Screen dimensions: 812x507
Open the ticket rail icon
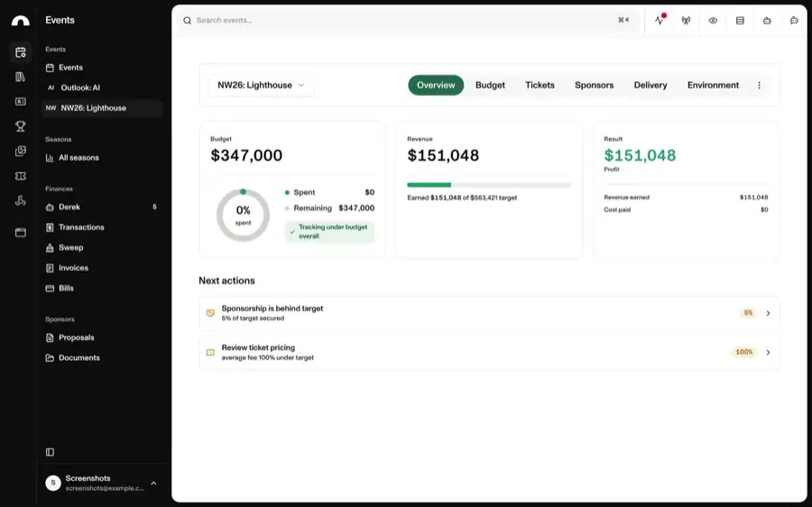tap(20, 176)
